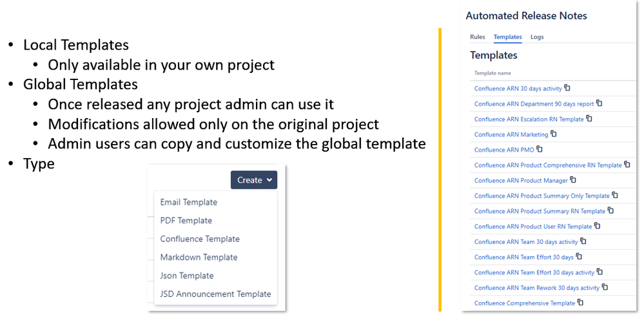The image size is (644, 315).
Task: Click the Template name column header
Action: pyautogui.click(x=493, y=73)
